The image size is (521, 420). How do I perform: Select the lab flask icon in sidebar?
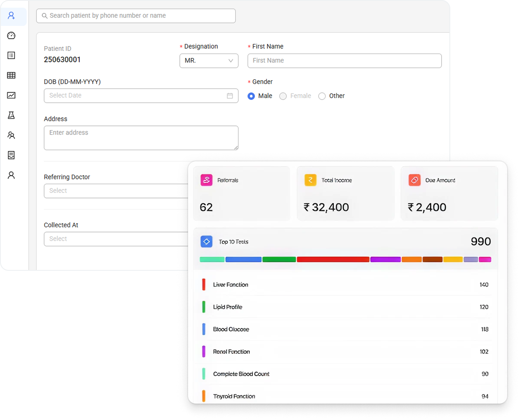coord(12,115)
